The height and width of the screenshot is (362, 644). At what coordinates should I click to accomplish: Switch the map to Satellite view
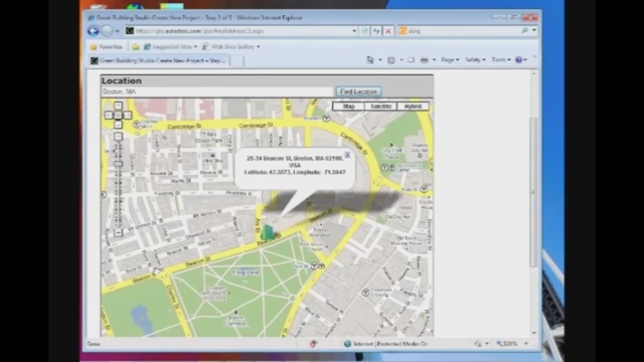coord(380,106)
